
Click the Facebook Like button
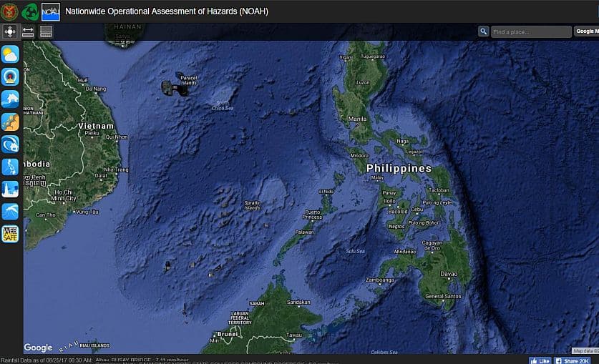(540, 360)
